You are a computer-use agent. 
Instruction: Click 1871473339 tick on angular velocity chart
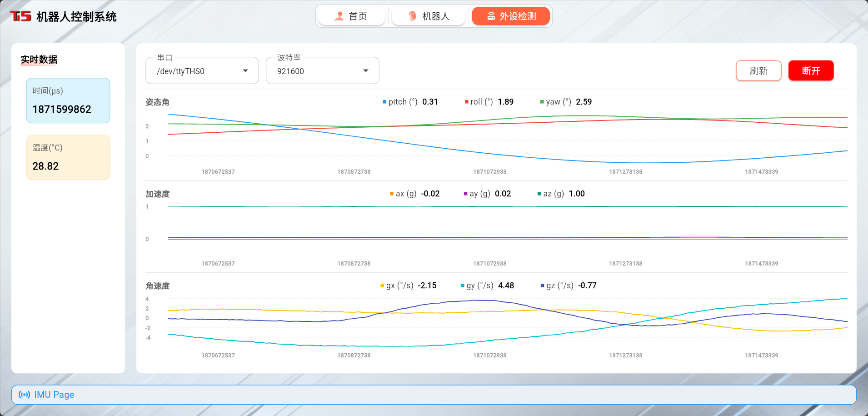761,356
